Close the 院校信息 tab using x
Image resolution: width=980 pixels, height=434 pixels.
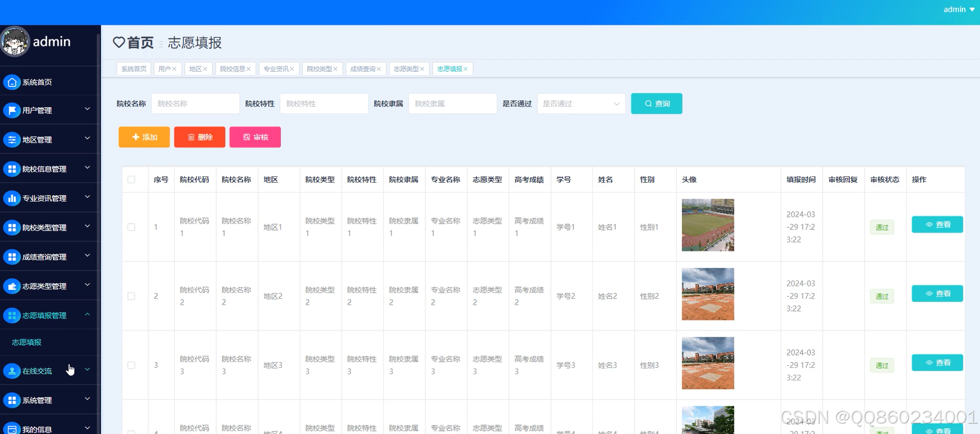(x=249, y=69)
